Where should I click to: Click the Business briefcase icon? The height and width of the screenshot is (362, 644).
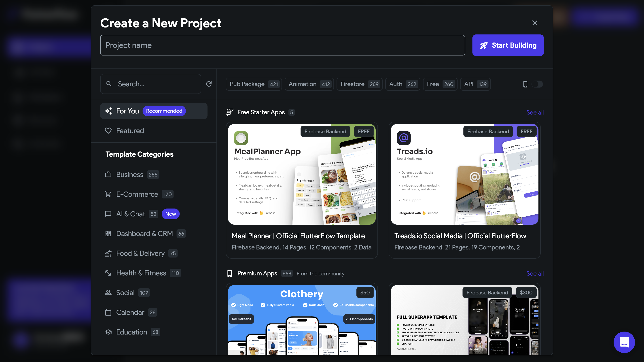tap(108, 174)
